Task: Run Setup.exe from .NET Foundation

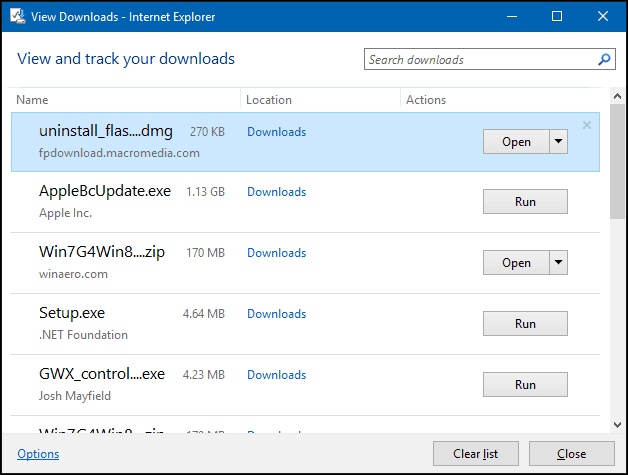Action: click(525, 323)
